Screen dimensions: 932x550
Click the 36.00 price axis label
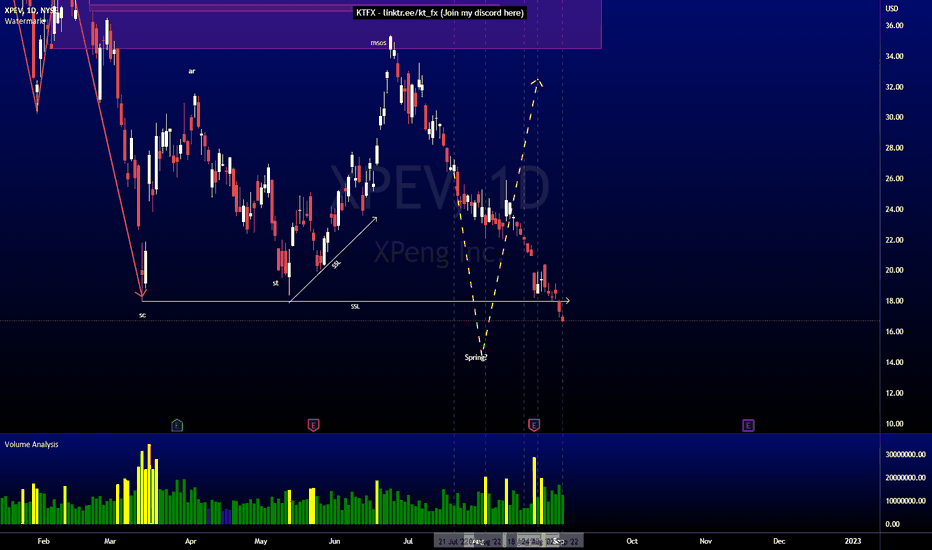894,26
